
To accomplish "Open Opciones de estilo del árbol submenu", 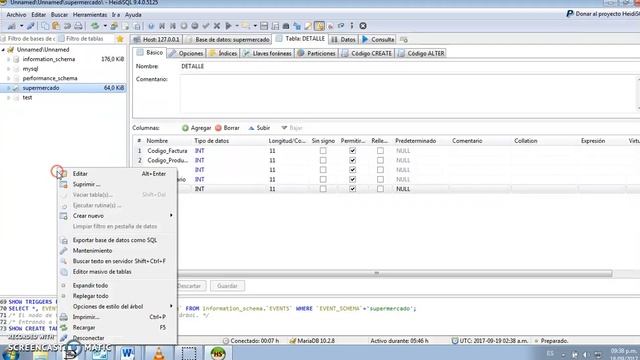I will (117, 306).
